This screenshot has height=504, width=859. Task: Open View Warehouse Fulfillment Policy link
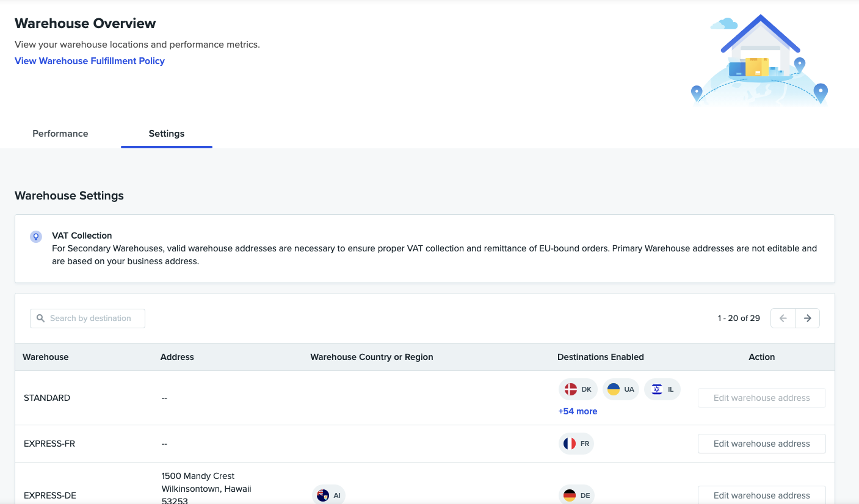90,61
